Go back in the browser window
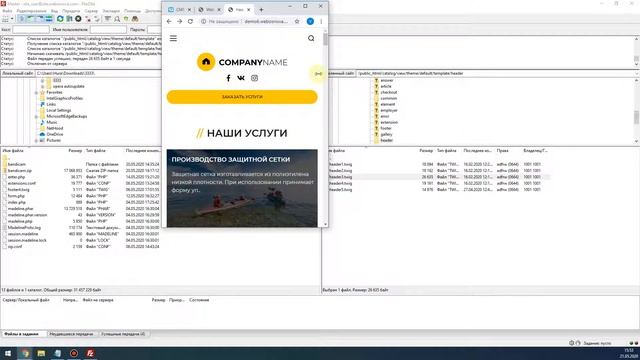Screen dimensions: 640x360 (x=169, y=21)
